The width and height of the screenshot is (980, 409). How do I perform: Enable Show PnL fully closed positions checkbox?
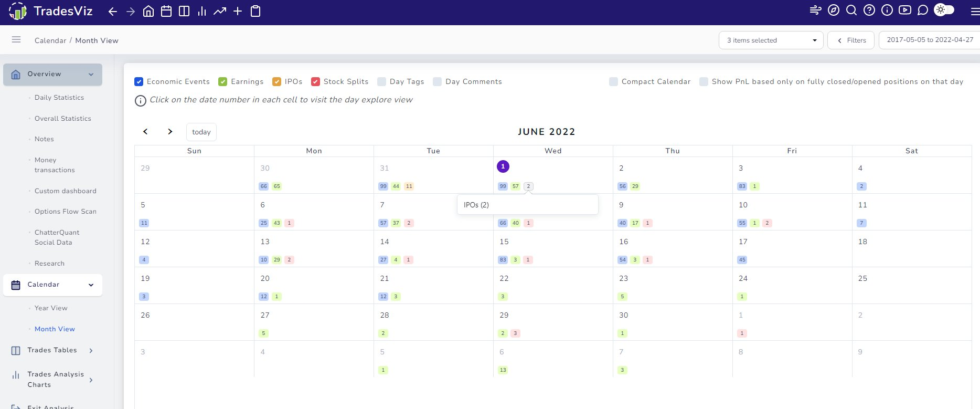point(704,81)
